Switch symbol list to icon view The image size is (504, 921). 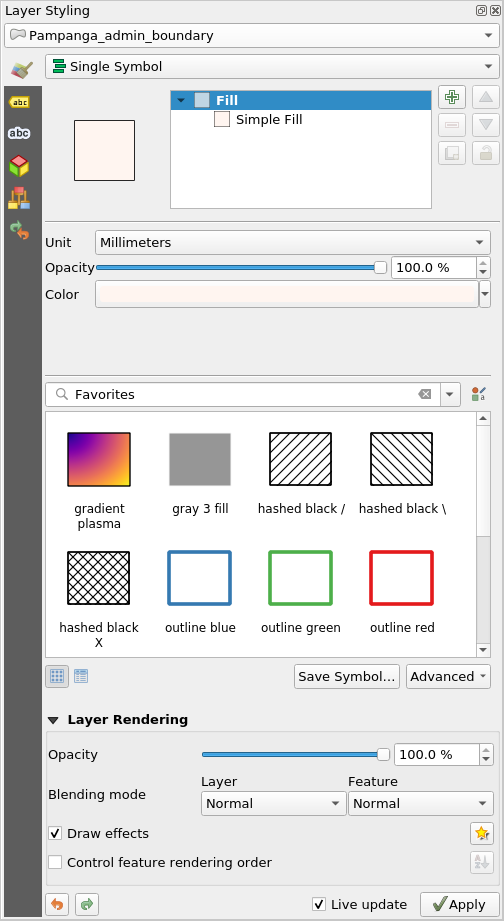[x=57, y=676]
